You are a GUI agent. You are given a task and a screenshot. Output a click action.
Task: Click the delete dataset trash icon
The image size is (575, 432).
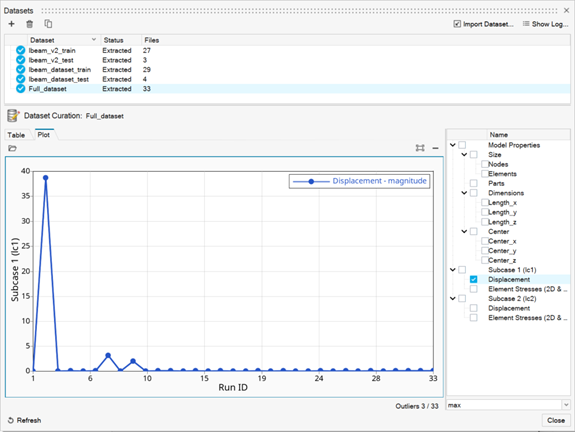point(30,24)
